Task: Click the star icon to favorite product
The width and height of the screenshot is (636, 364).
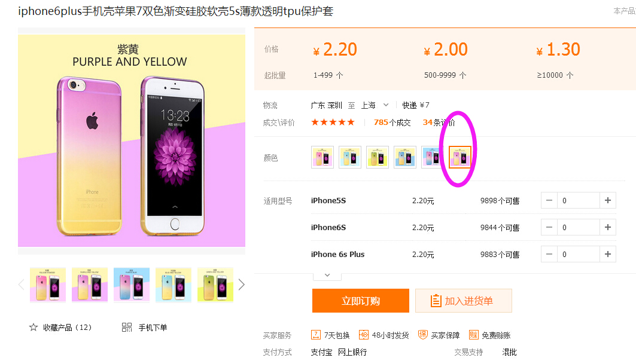Action: coord(34,327)
